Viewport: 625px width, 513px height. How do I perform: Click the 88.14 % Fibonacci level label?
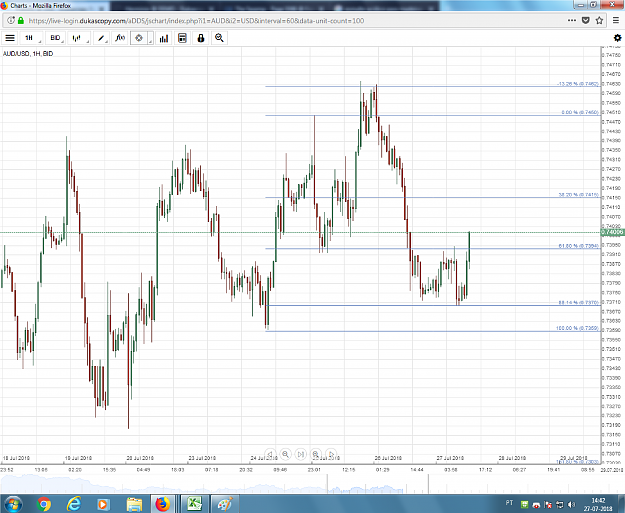(x=578, y=303)
